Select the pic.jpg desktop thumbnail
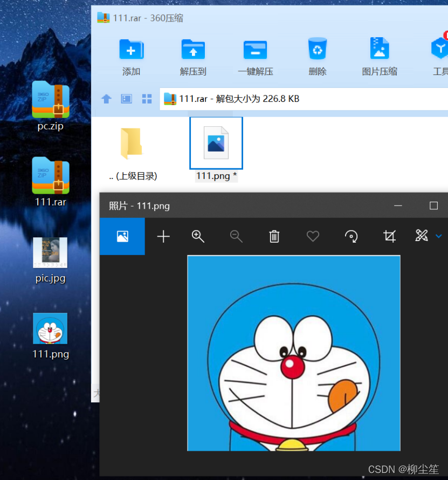This screenshot has height=480, width=448. click(51, 252)
